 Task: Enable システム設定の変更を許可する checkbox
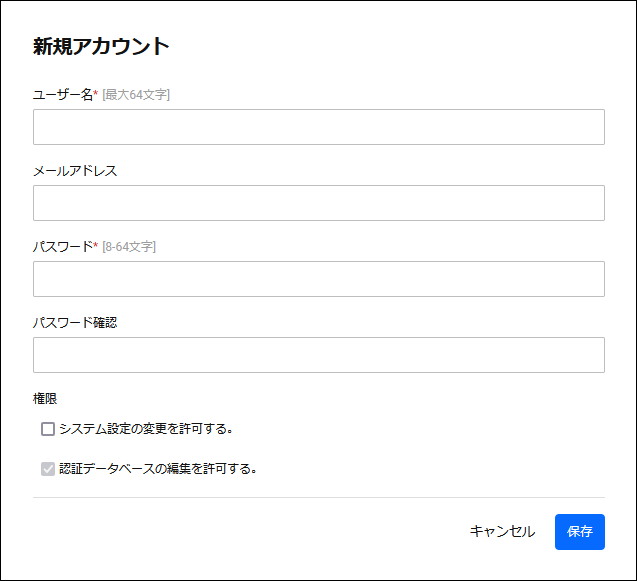(x=48, y=429)
